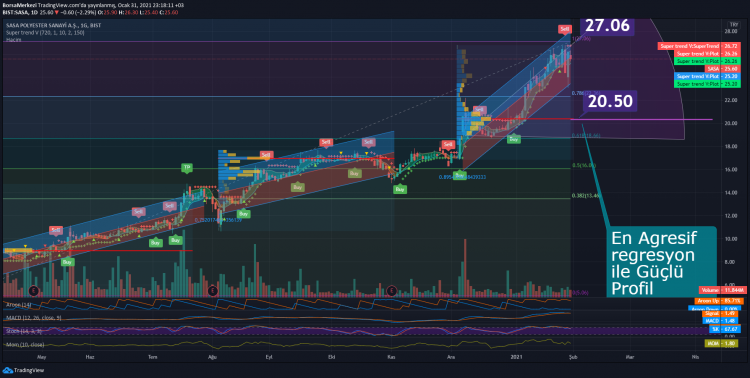750x378 pixels.
Task: Click the 0.618(18.56) Fibonacci level label
Action: click(586, 135)
